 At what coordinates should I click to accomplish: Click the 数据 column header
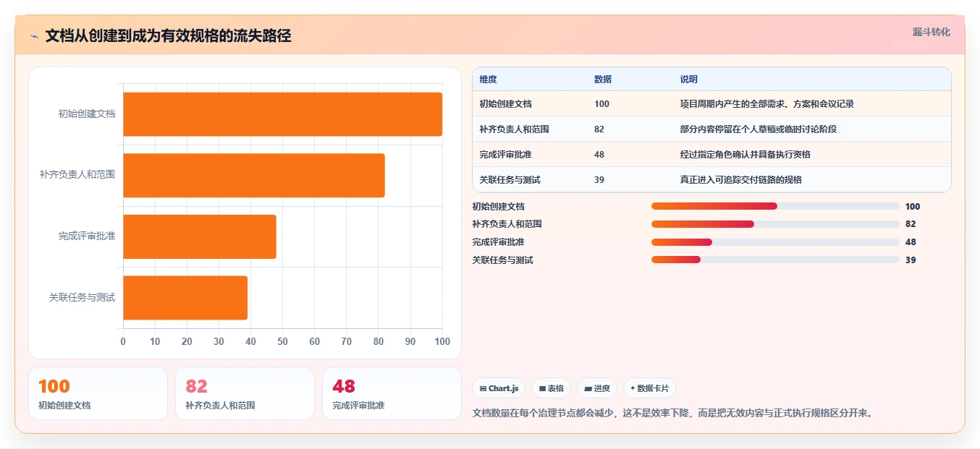click(603, 80)
